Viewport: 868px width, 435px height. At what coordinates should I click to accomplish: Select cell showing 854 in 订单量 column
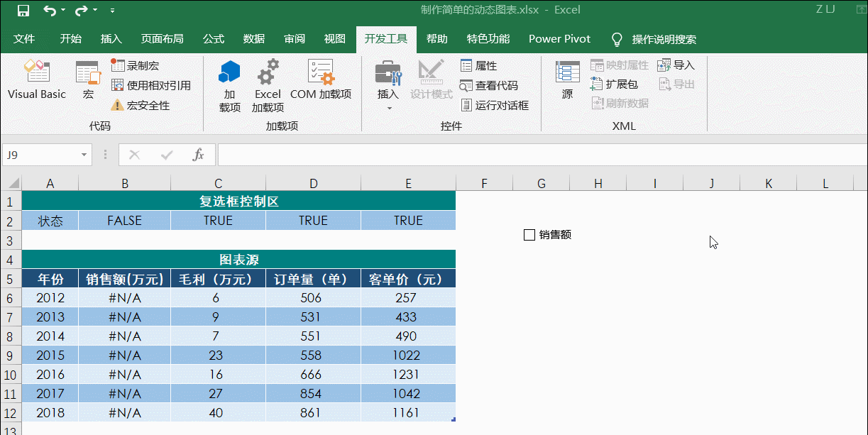pyautogui.click(x=313, y=393)
